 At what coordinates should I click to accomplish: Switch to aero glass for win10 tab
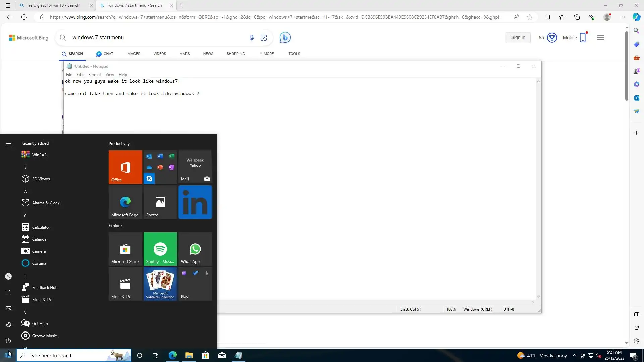tap(54, 5)
